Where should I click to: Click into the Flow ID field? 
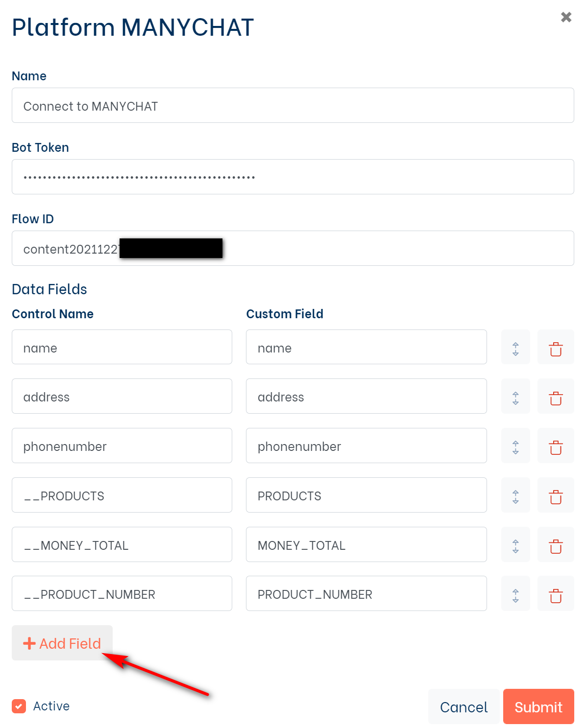point(392,248)
